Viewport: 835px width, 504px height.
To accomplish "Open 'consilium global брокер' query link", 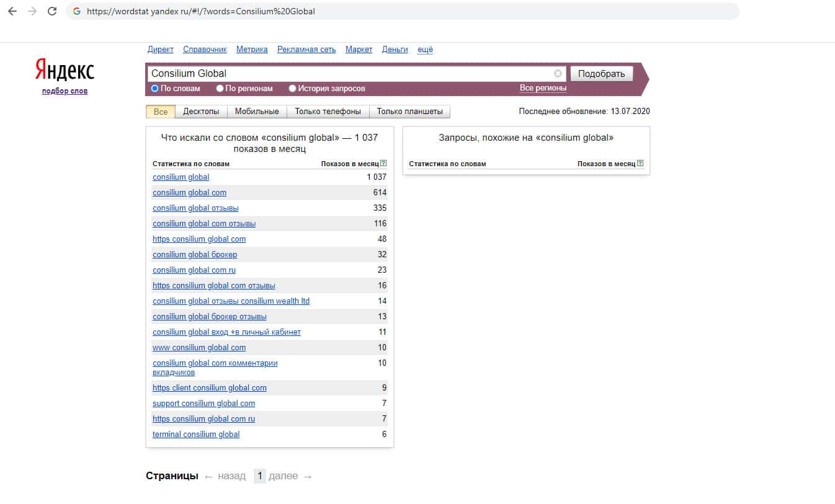I will (x=195, y=255).
